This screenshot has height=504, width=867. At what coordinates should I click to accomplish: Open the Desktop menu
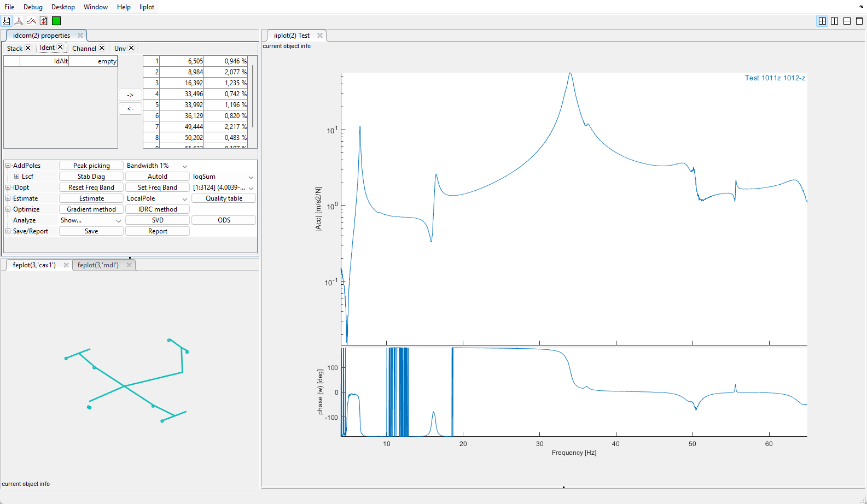tap(63, 7)
